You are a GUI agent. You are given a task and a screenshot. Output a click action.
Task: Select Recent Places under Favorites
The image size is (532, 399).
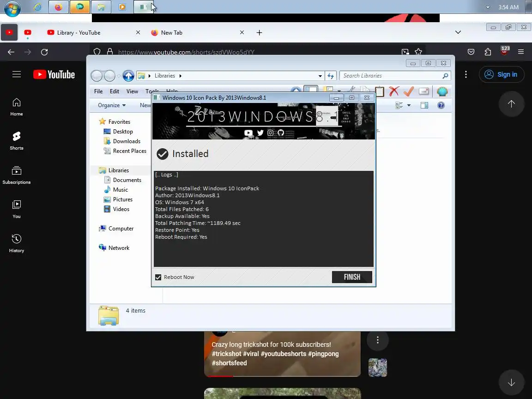pyautogui.click(x=130, y=151)
